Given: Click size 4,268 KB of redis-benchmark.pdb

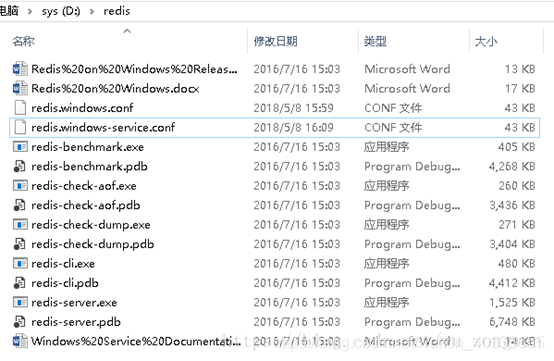Looking at the screenshot, I should point(512,166).
